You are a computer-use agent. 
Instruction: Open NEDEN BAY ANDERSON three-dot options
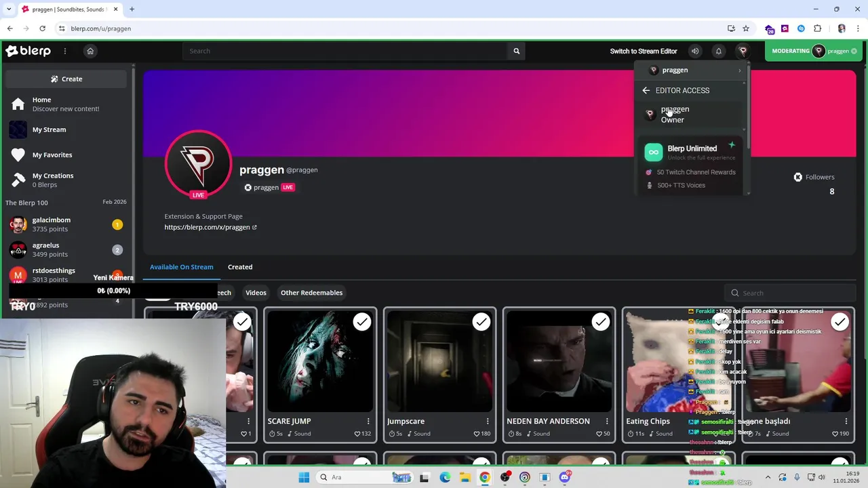(607, 421)
